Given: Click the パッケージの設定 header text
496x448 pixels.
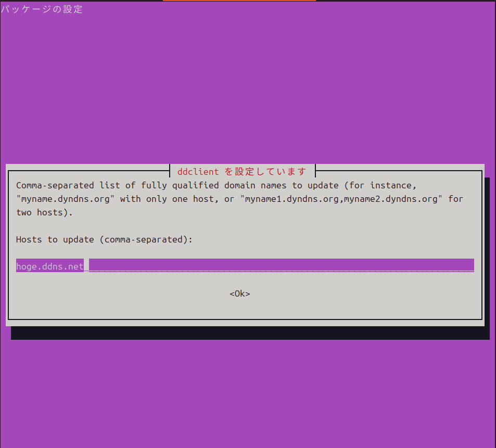Looking at the screenshot, I should (42, 9).
